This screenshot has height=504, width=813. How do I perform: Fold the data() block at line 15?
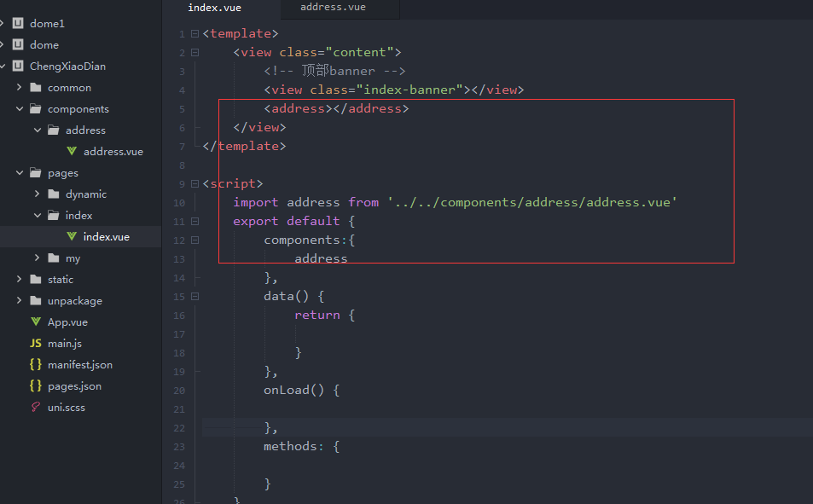(195, 297)
